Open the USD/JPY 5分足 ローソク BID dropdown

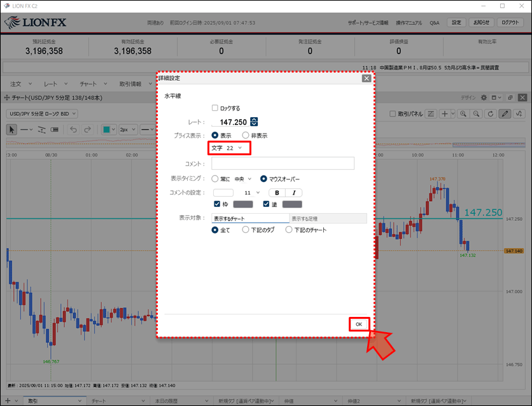[x=42, y=114]
